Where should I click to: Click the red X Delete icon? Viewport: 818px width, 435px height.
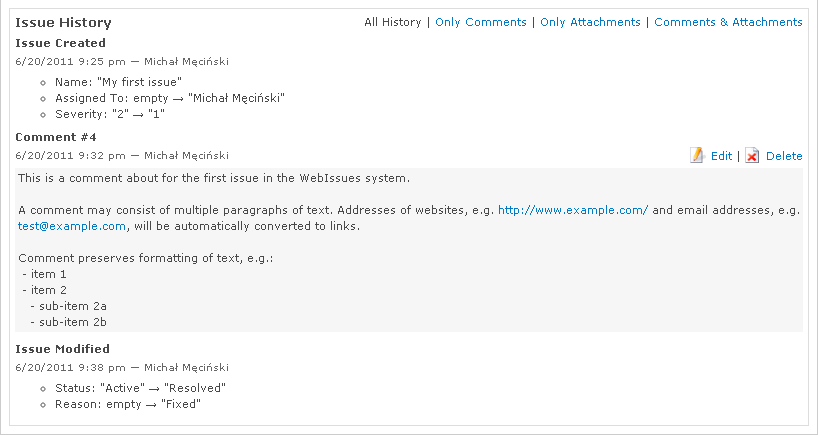pos(752,156)
